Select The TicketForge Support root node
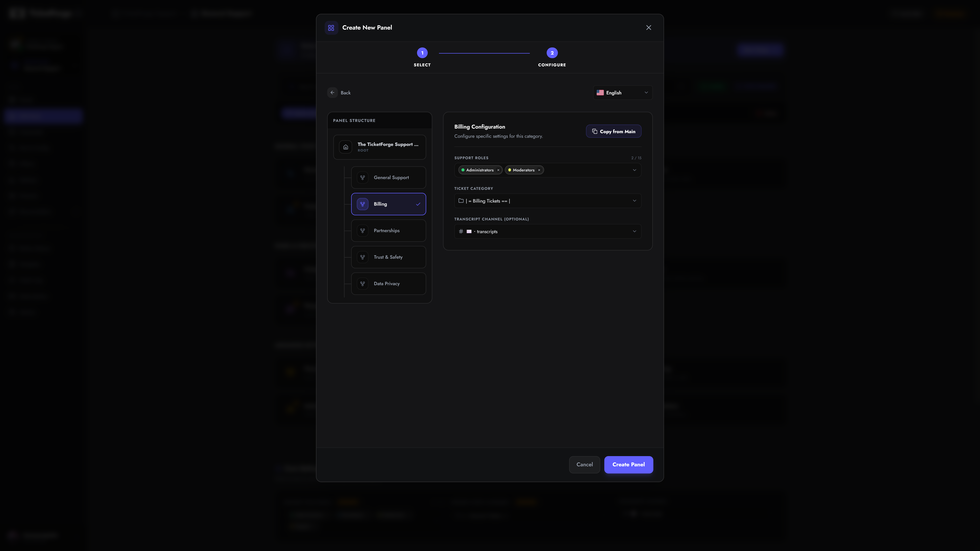The image size is (980, 551). tap(380, 147)
